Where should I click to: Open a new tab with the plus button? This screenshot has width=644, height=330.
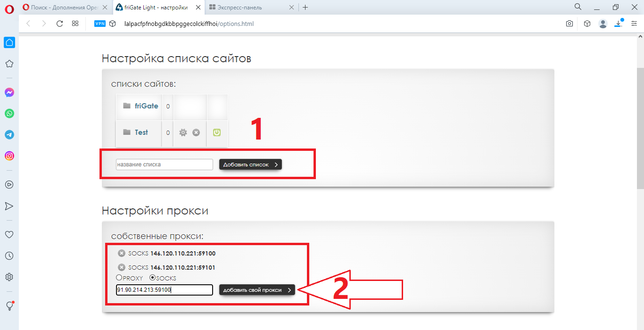[305, 7]
